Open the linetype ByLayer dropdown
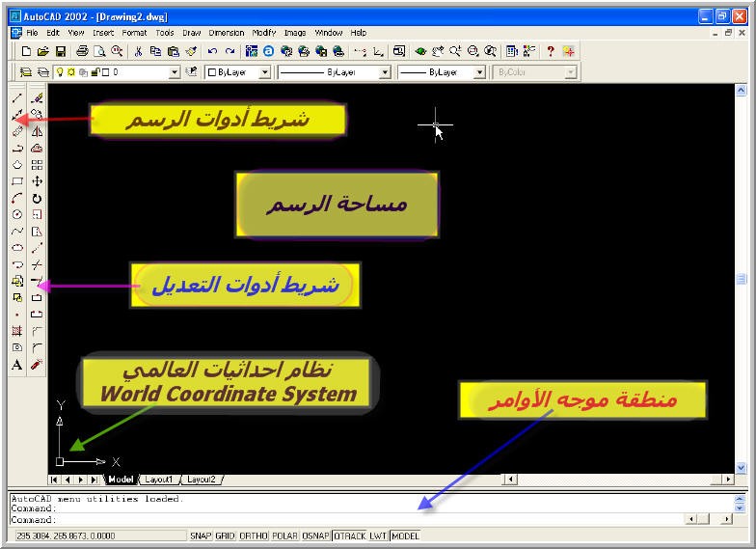This screenshot has width=756, height=549. pos(384,72)
